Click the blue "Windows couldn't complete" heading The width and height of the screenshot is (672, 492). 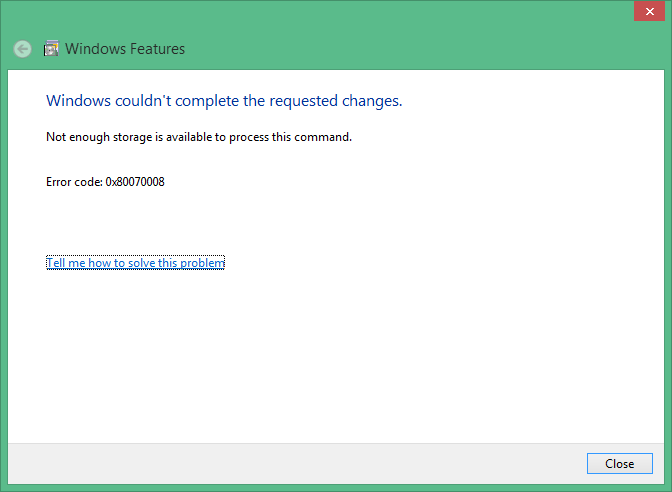click(x=224, y=101)
